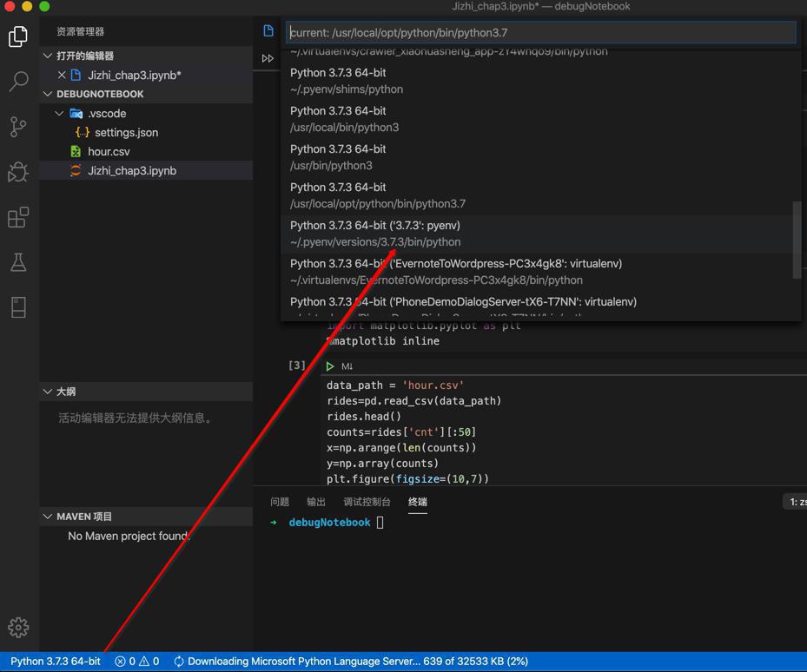Select interpreter /usr/local/opt/python/bin/python3.7
Image resolution: width=807 pixels, height=672 pixels.
coord(536,195)
